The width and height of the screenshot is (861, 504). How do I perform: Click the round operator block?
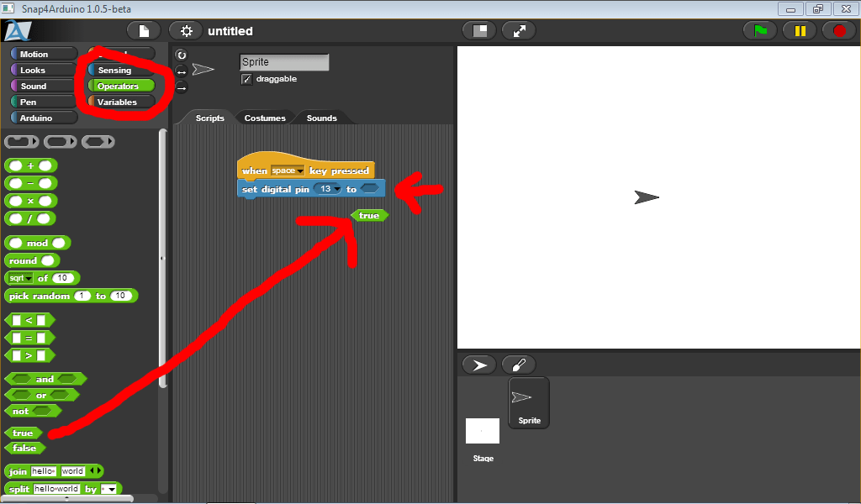coord(32,260)
